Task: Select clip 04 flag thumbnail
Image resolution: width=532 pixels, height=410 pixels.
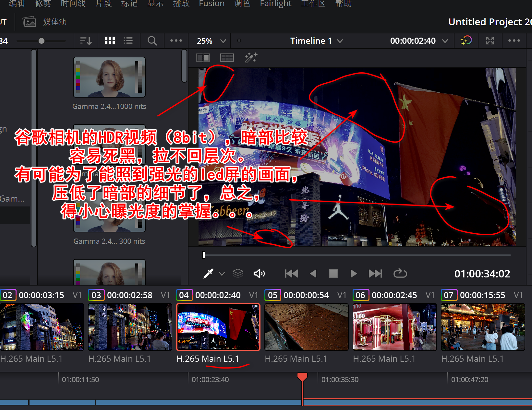Action: click(x=218, y=327)
